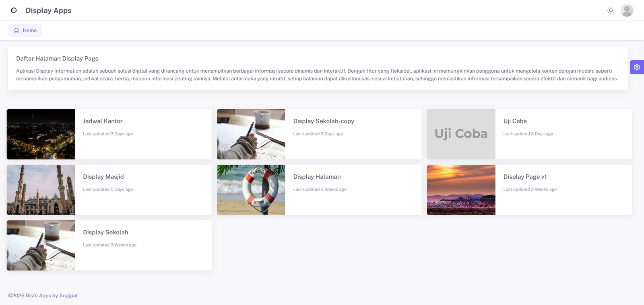The width and height of the screenshot is (644, 305).
Task: Open the Display Sekolah-copy writing thumbnail
Action: tap(251, 134)
